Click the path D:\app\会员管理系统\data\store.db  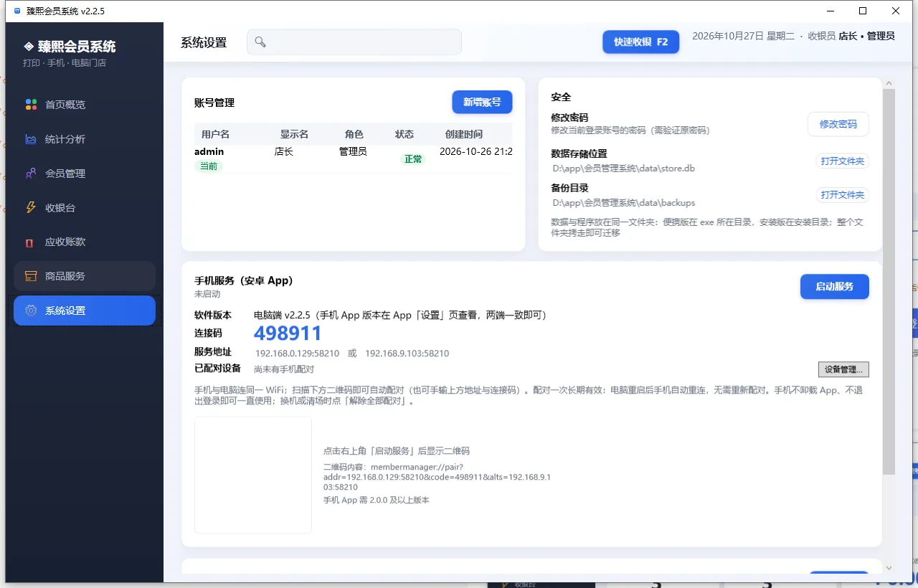click(623, 169)
